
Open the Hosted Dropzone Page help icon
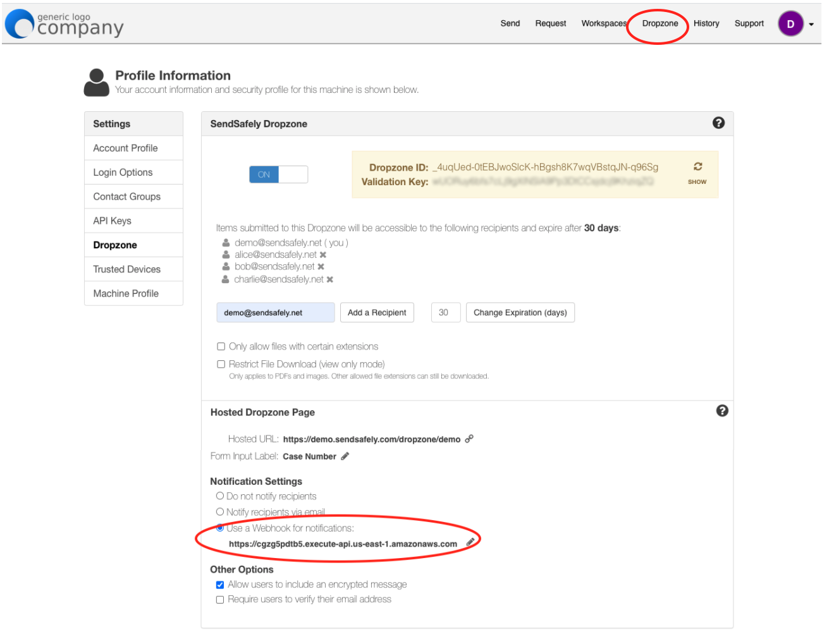point(722,411)
